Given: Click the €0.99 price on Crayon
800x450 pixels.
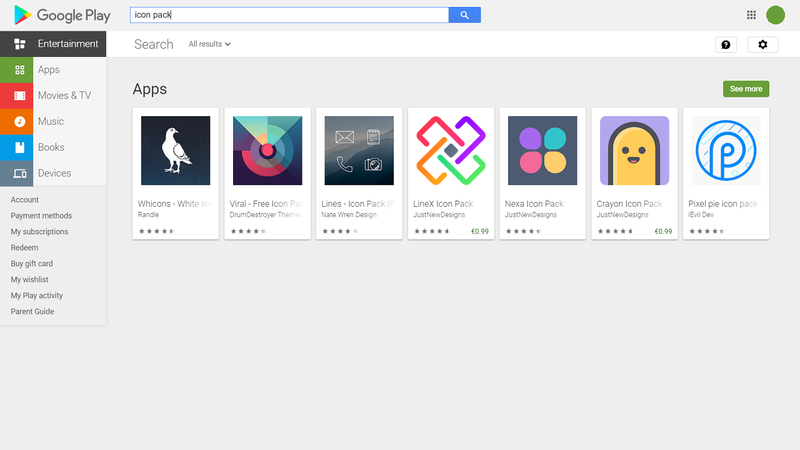Looking at the screenshot, I should tap(663, 232).
